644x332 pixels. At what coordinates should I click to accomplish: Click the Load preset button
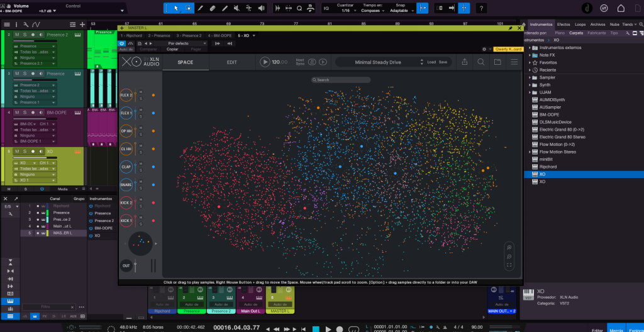click(431, 62)
